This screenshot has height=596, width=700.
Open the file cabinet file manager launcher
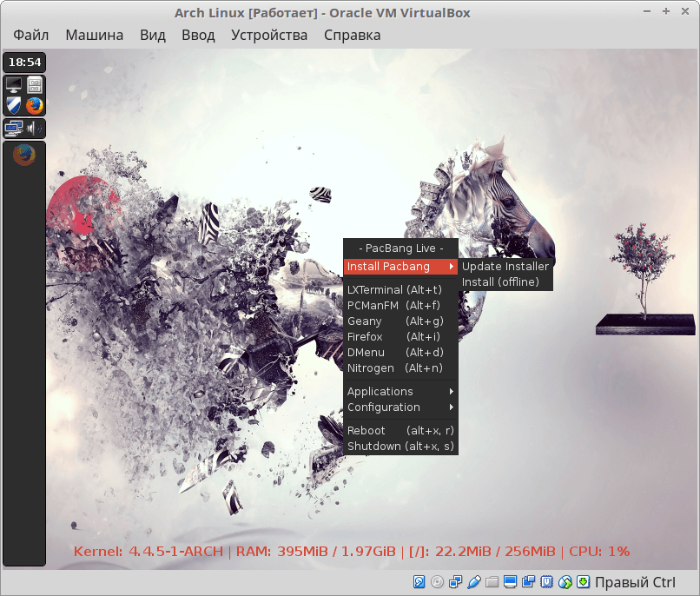(35, 85)
